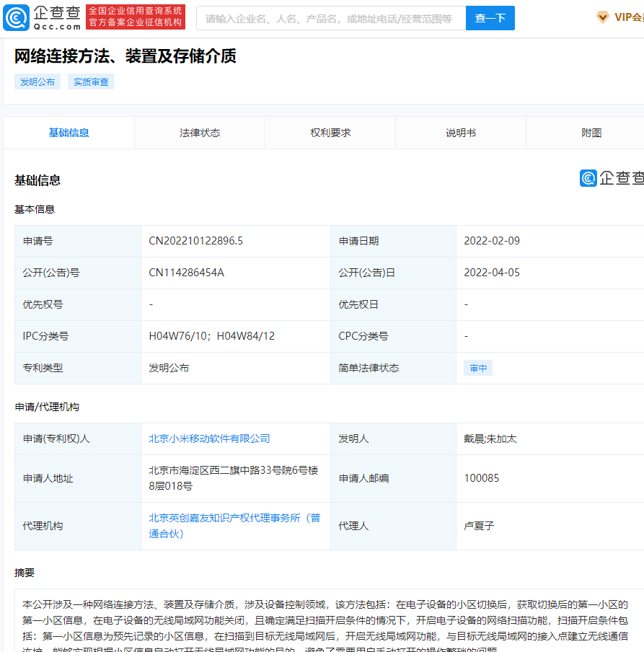Viewport: 644px width, 652px height.
Task: Click the blue 查一下 search button
Action: 490,17
